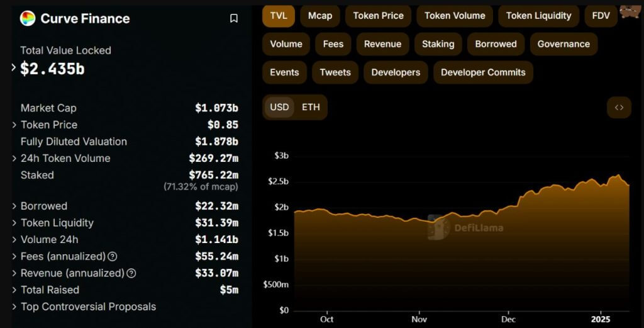
Task: Toggle the FDV chart metric
Action: (x=601, y=16)
